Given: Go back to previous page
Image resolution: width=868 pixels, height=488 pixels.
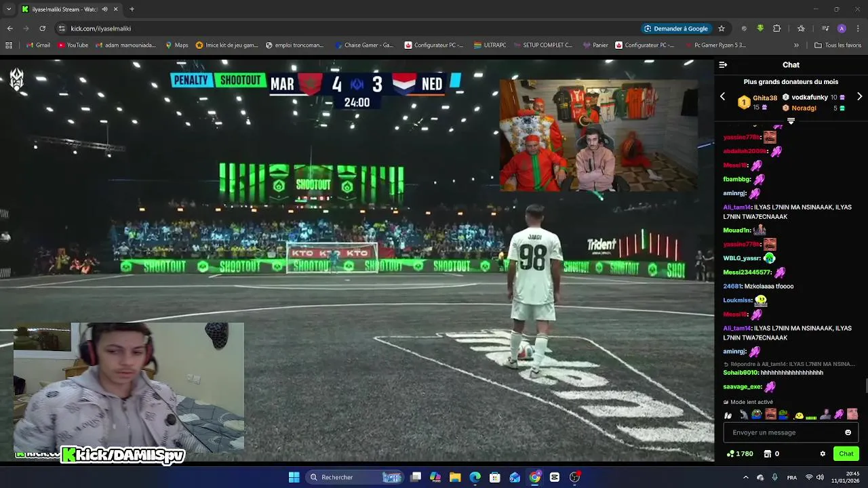Looking at the screenshot, I should (10, 28).
